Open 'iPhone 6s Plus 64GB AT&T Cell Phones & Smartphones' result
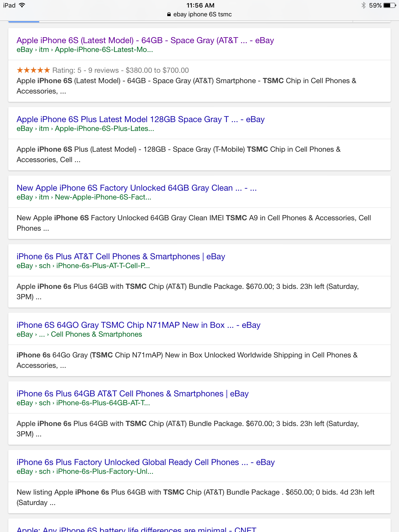This screenshot has width=399, height=532. (132, 394)
